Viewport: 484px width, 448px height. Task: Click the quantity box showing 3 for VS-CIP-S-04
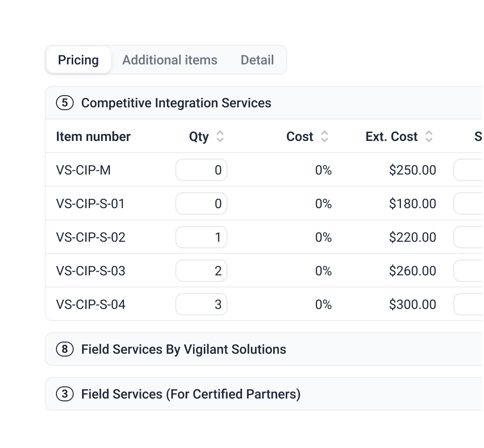[201, 304]
